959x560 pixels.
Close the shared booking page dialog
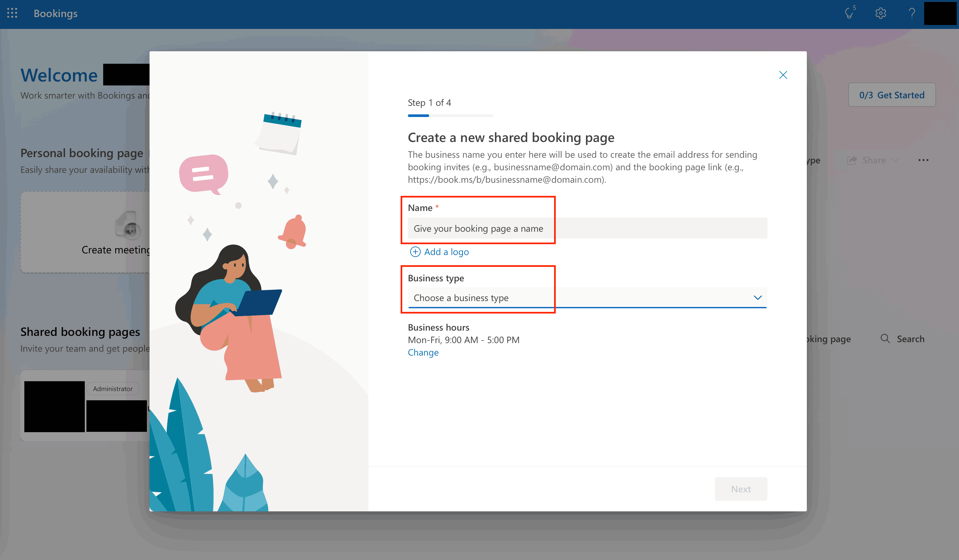[x=783, y=75]
